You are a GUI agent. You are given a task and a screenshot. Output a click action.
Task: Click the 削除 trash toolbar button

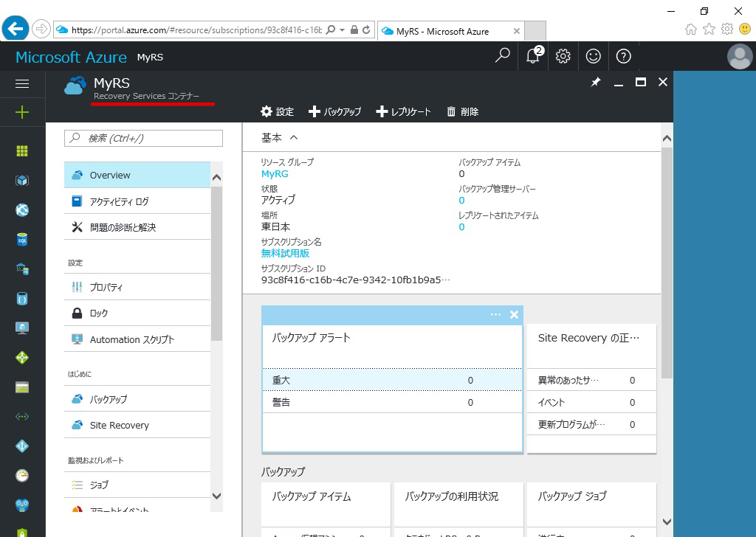463,111
